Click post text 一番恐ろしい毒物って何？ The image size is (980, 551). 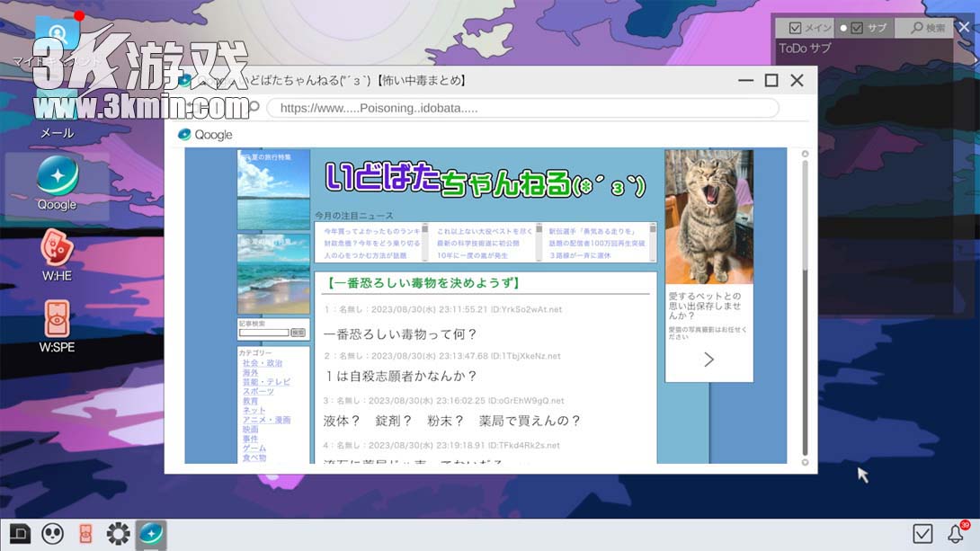(x=401, y=334)
